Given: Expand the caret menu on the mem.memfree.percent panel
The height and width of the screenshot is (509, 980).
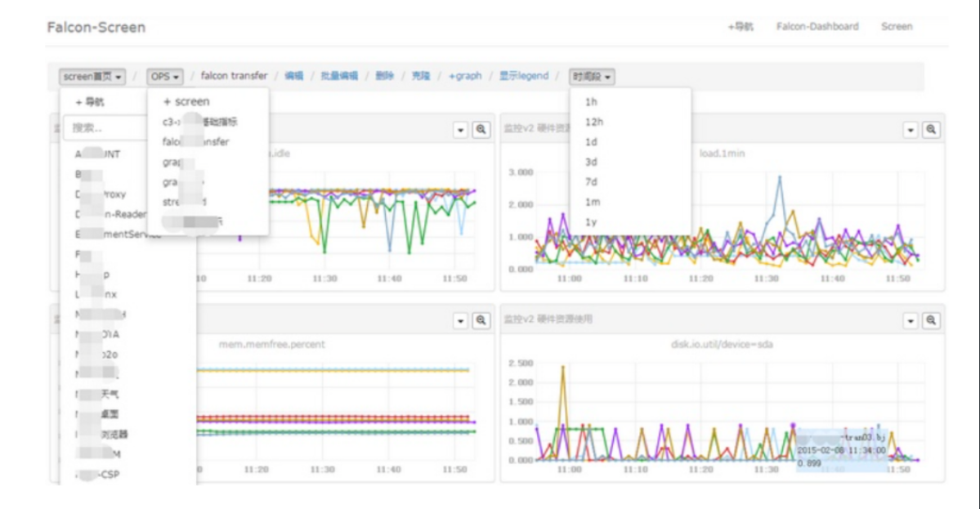Looking at the screenshot, I should coord(461,321).
